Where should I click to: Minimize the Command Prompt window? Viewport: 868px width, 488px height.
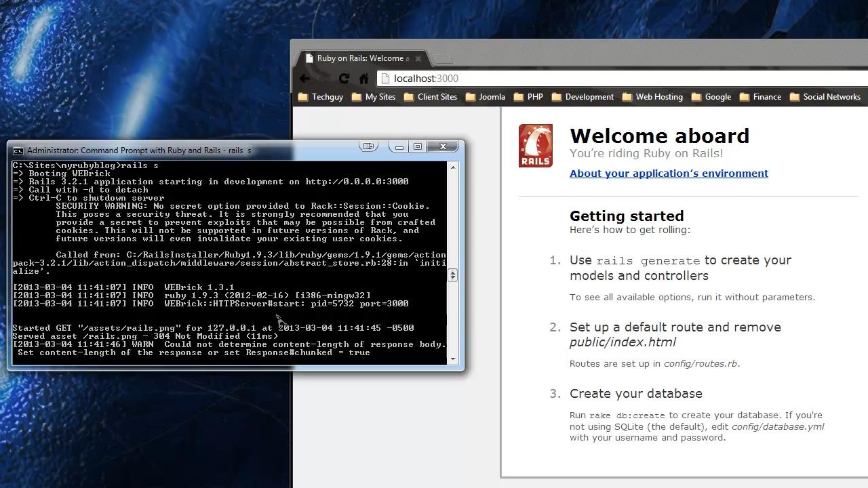point(399,146)
